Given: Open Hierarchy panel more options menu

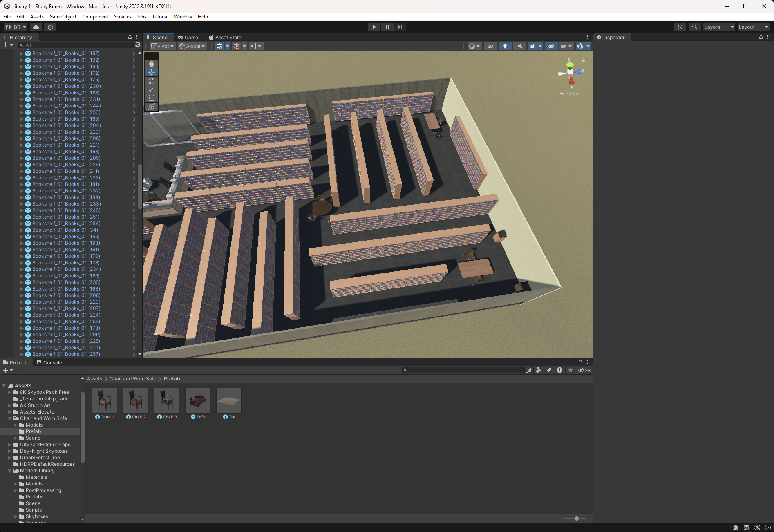Looking at the screenshot, I should pyautogui.click(x=137, y=37).
